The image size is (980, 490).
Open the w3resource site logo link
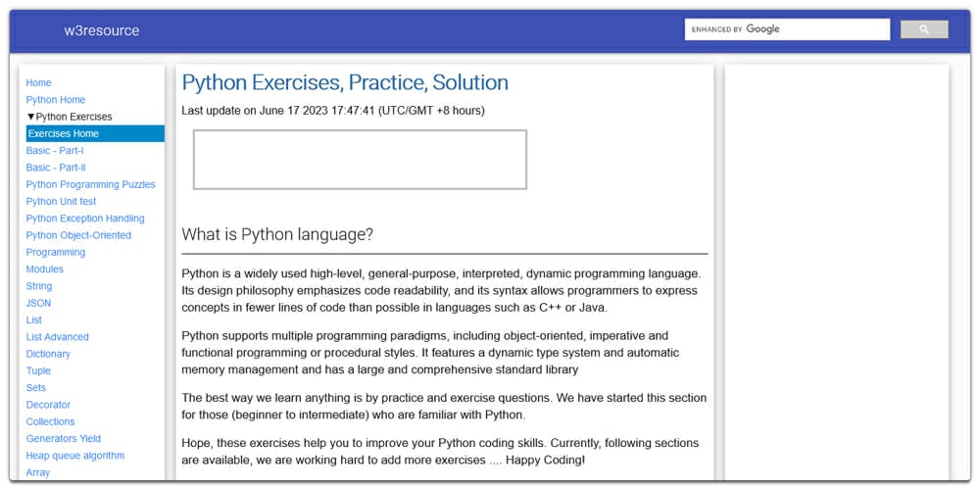point(102,30)
